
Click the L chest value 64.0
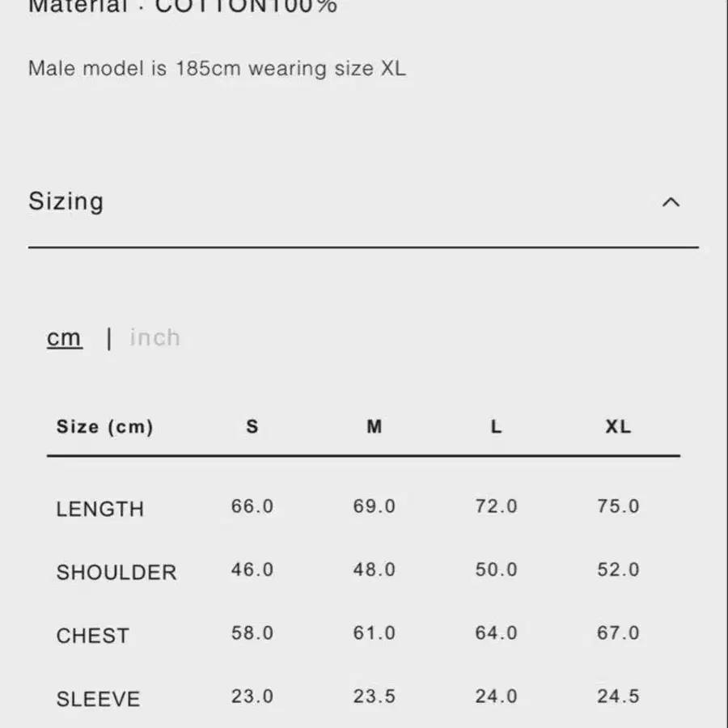click(x=497, y=633)
